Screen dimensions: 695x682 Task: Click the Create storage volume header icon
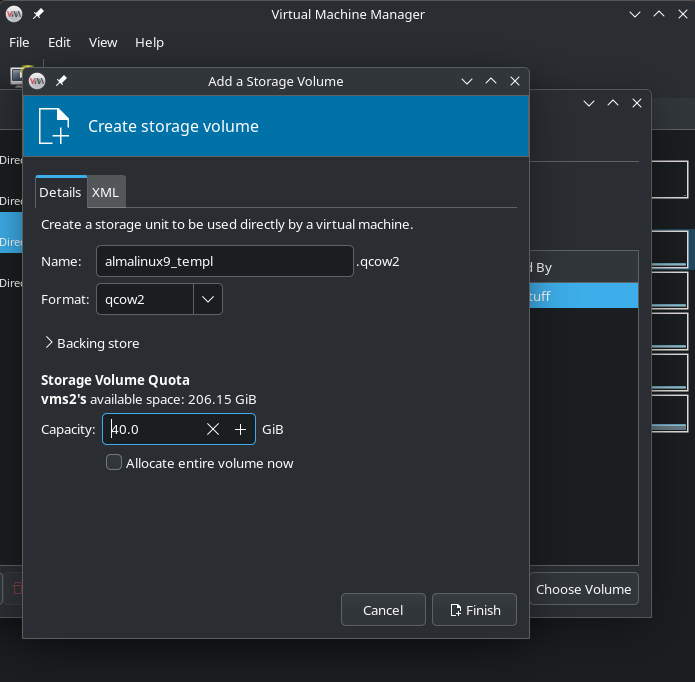[54, 126]
